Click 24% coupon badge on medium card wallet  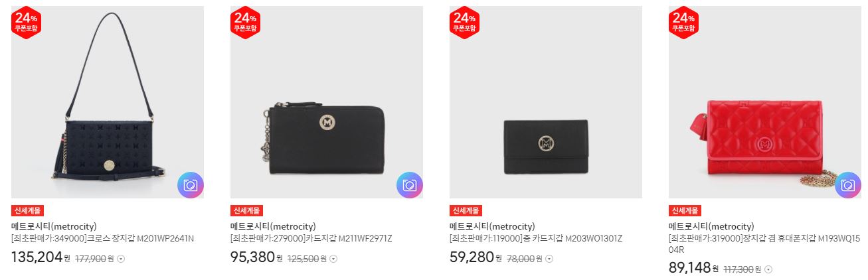(465, 23)
